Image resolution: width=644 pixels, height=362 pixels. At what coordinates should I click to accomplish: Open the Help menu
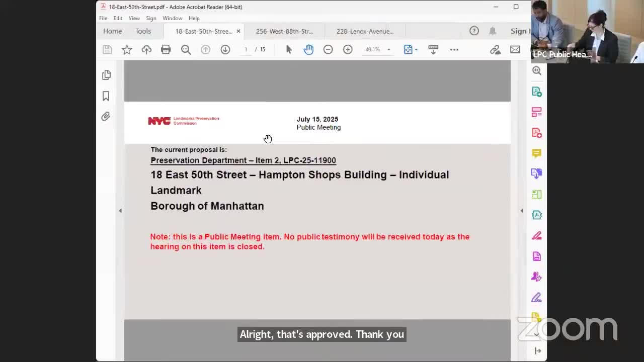click(x=194, y=18)
